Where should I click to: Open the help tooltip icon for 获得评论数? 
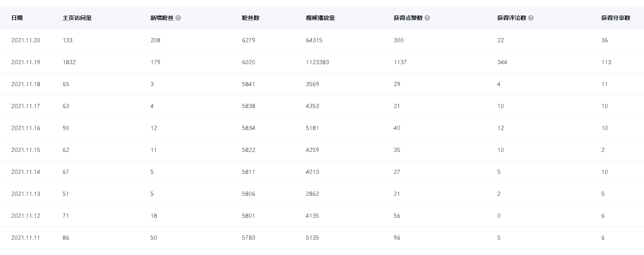[531, 18]
